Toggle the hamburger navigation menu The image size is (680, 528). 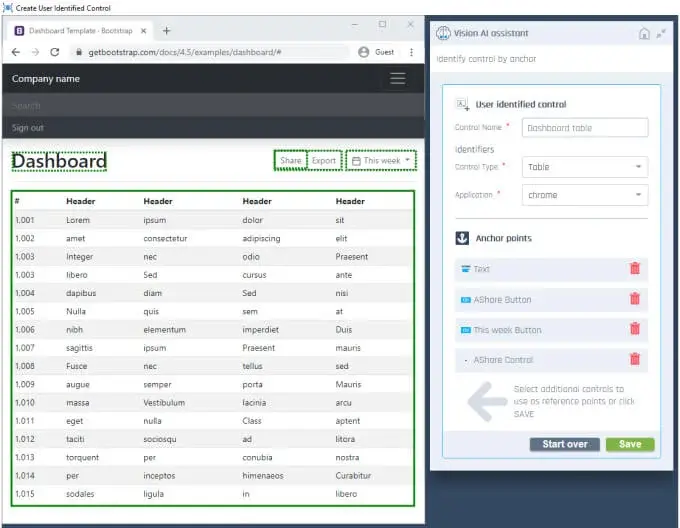point(397,79)
